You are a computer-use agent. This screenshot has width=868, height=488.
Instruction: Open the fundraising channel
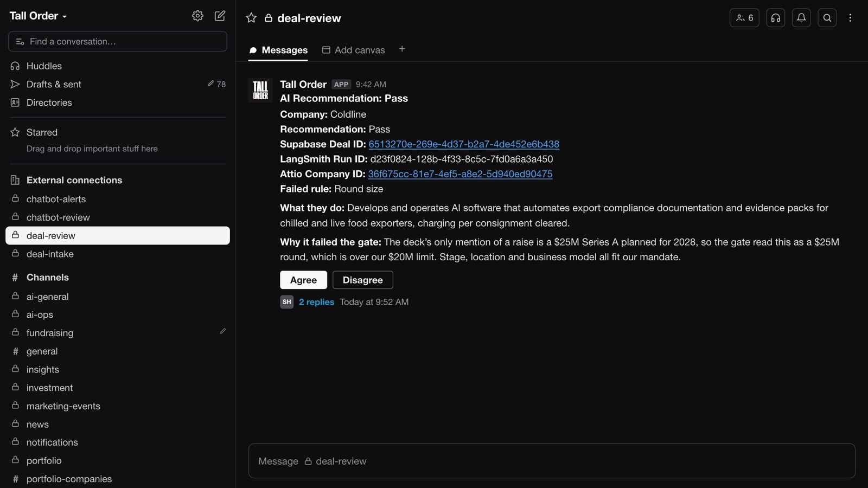[x=118, y=333]
